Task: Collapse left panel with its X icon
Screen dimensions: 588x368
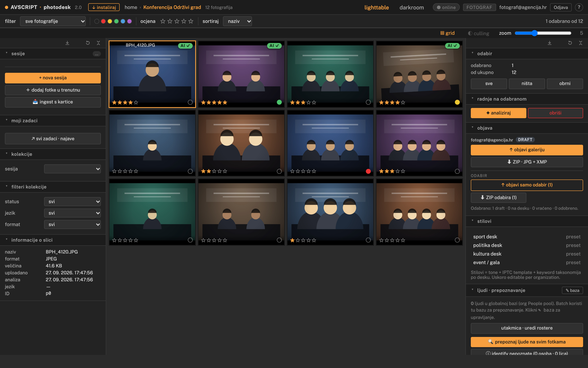Action: (98, 43)
